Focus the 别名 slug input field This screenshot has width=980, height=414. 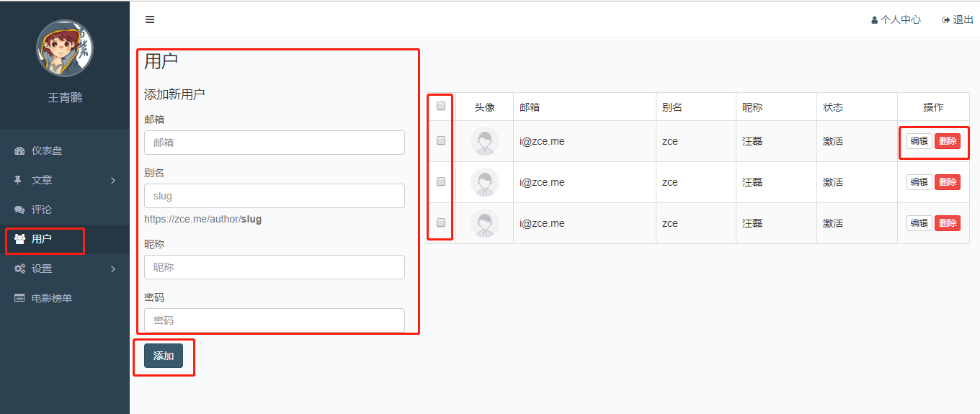[x=275, y=196]
